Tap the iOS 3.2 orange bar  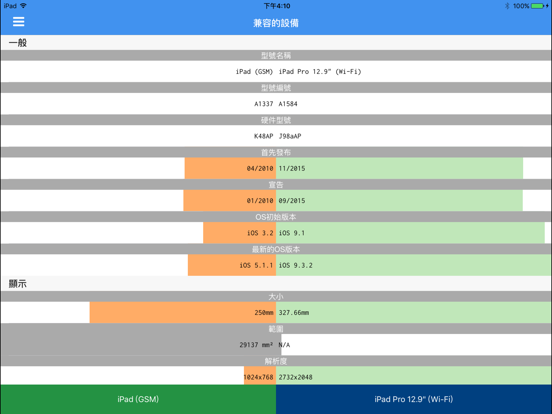tap(239, 233)
